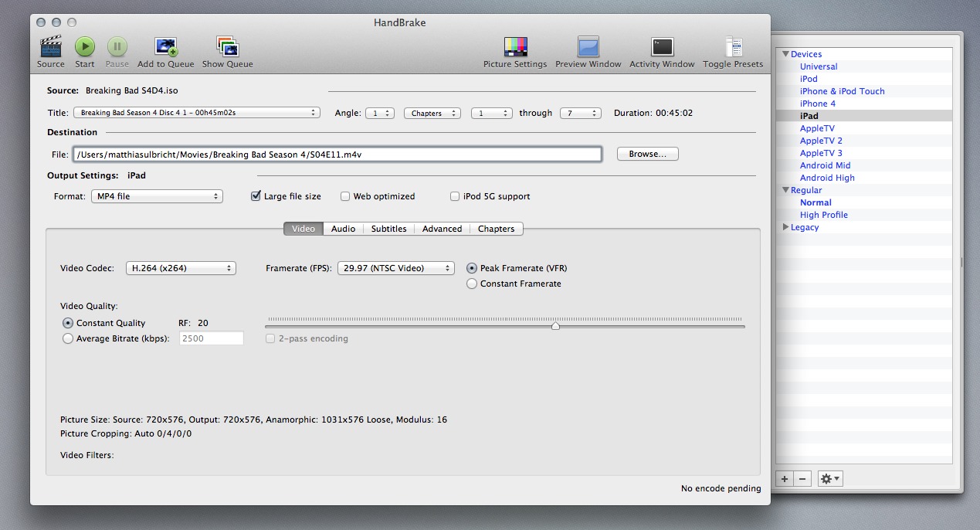Open start chapter dropdown showing 1
This screenshot has height=530, width=980.
tap(492, 113)
